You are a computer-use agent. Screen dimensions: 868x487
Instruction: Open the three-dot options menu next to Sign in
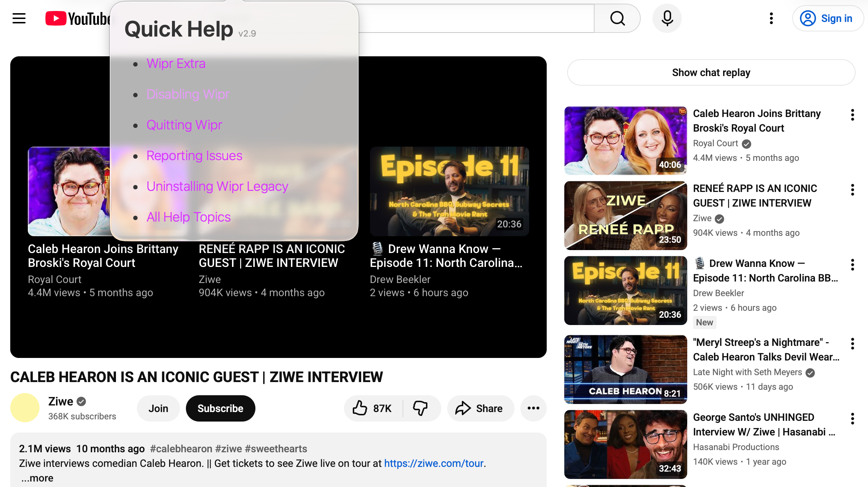[771, 18]
